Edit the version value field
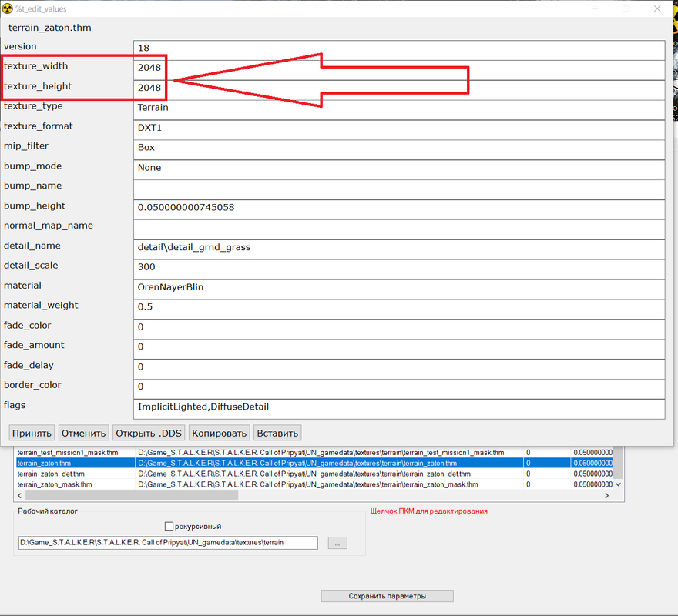 point(399,50)
